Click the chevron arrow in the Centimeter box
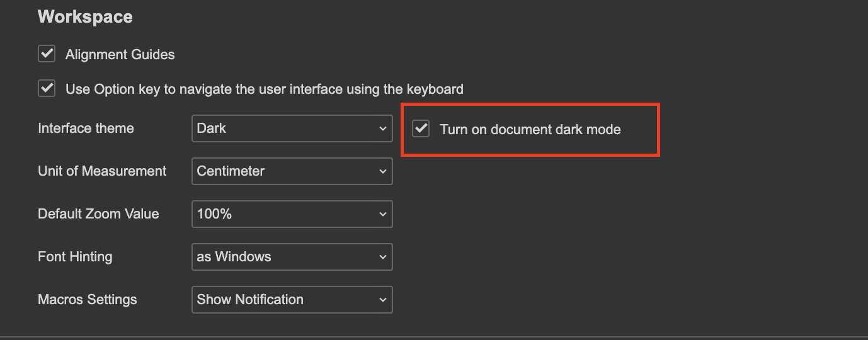The height and width of the screenshot is (340, 868). tap(382, 172)
